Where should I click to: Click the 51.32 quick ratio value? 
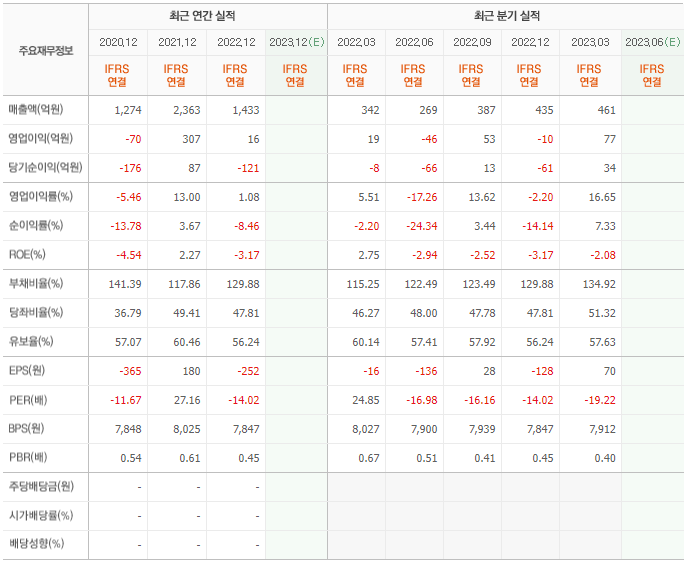tap(602, 313)
